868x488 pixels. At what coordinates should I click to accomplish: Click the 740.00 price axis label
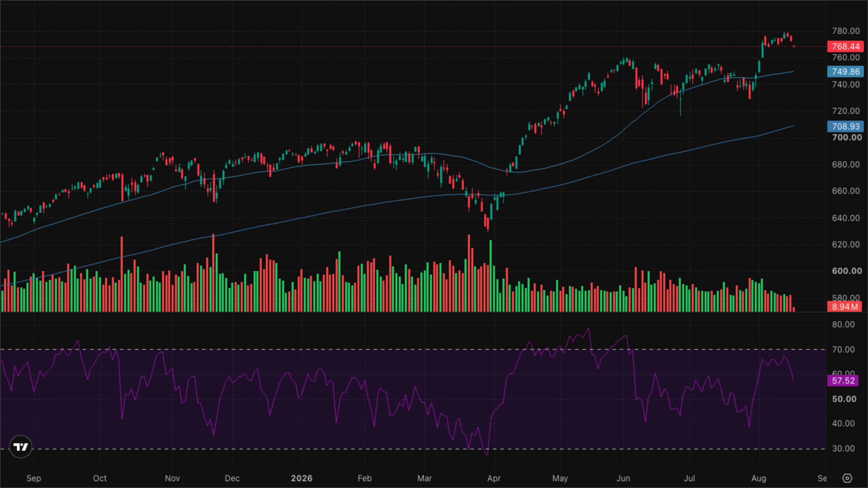pyautogui.click(x=846, y=84)
